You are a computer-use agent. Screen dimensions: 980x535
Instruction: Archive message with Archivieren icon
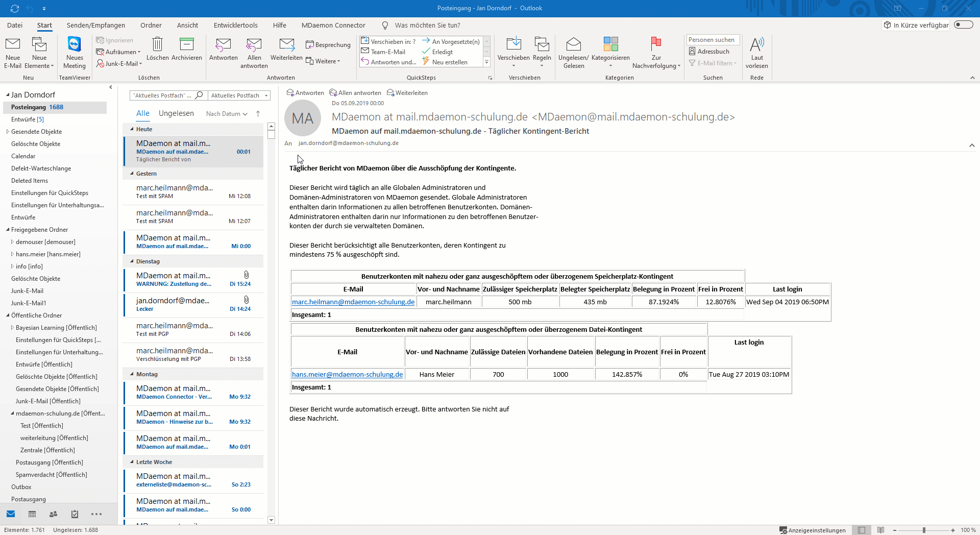[x=187, y=45]
